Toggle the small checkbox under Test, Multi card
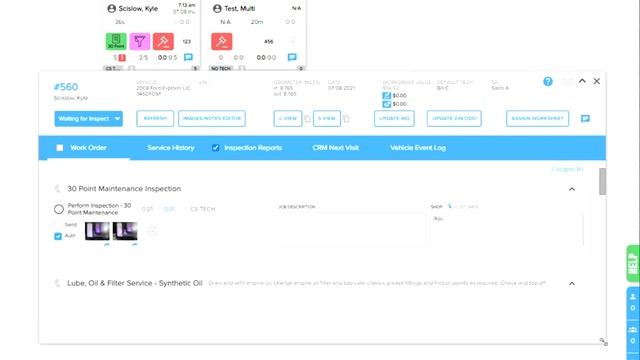This screenshot has width=640, height=360. click(x=242, y=69)
